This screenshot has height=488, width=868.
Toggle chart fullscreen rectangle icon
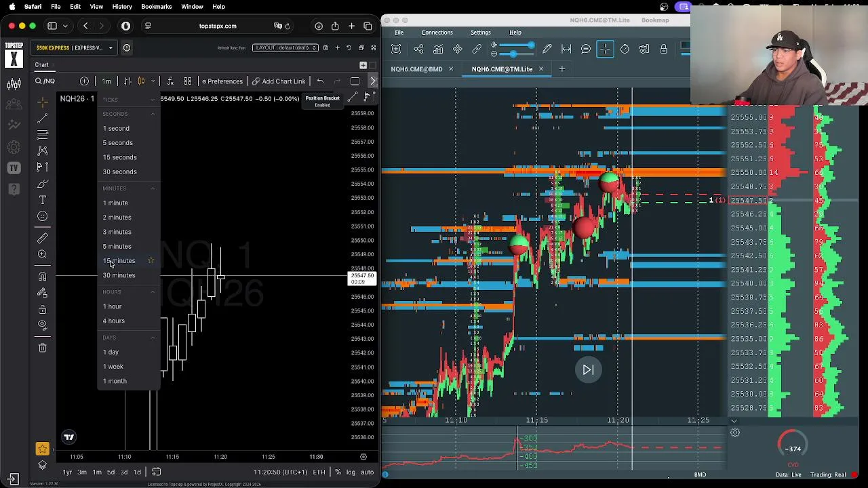point(355,81)
